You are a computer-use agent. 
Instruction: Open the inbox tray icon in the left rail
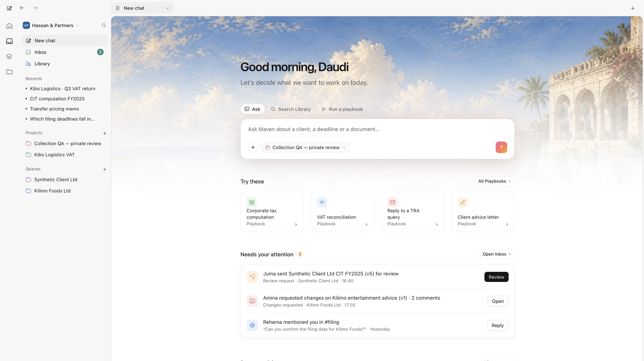[x=9, y=41]
